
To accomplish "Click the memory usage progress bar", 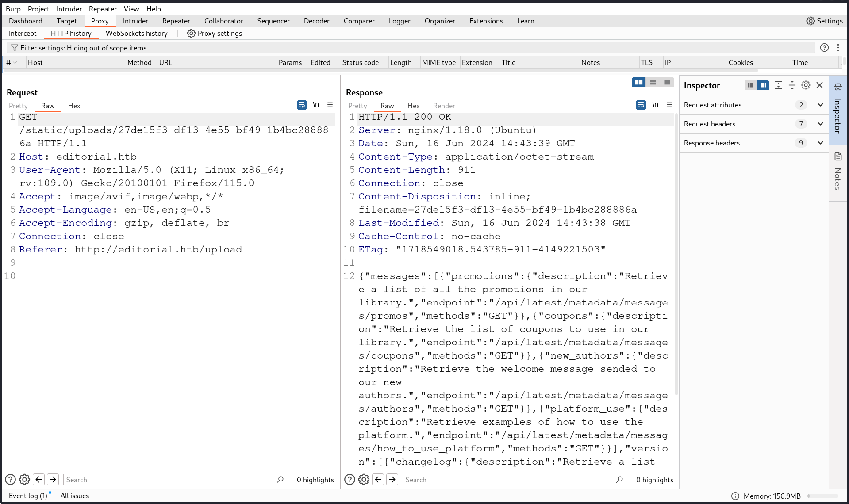I will click(823, 496).
